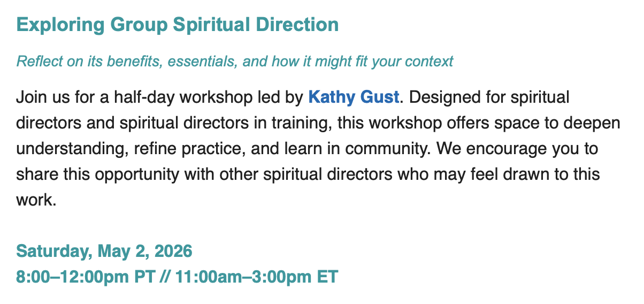Click the "Exploring Group Spiritual Direction" heading
The height and width of the screenshot is (304, 644).
178,25
